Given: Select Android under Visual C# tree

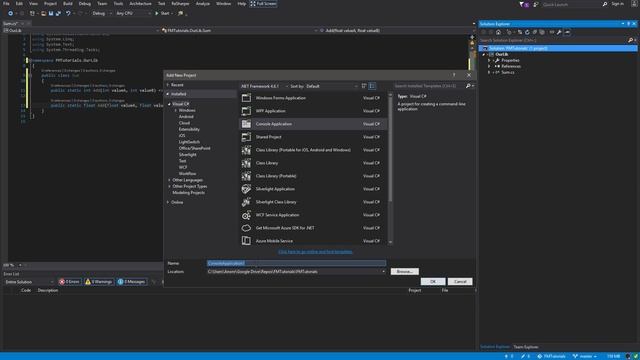Looking at the screenshot, I should [x=186, y=117].
